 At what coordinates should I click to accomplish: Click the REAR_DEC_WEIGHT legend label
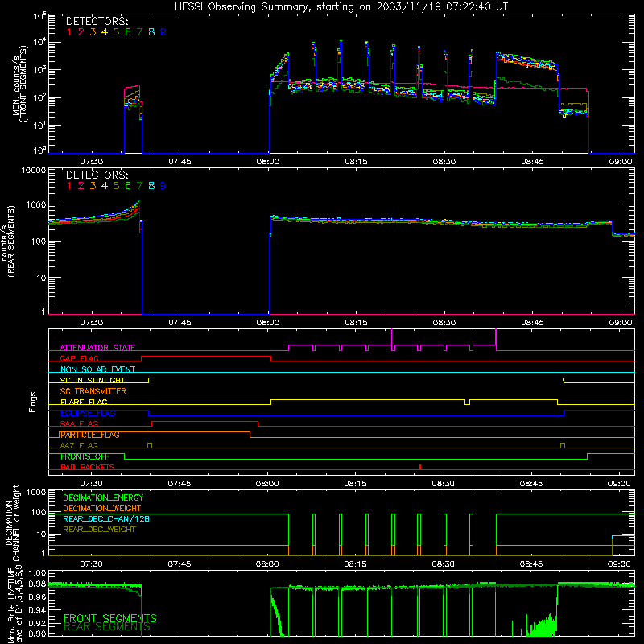coord(99,530)
